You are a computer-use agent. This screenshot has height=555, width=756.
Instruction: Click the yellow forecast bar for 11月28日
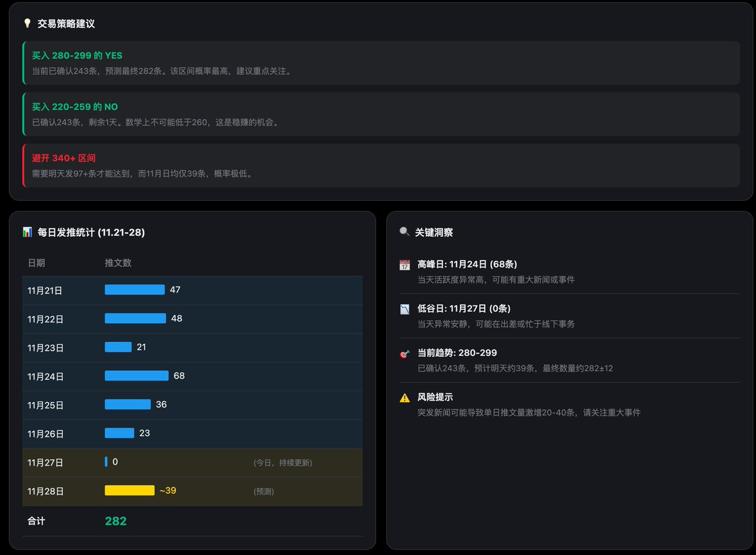[x=130, y=490]
